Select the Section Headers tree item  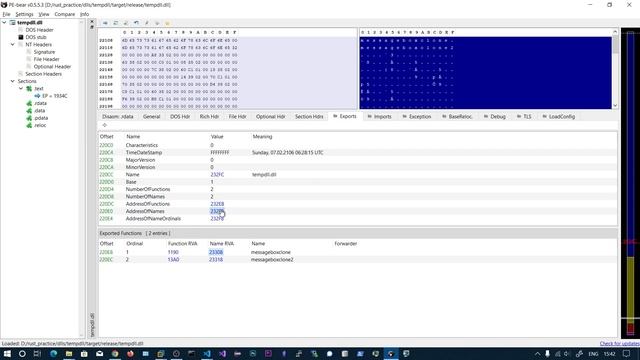coord(43,74)
